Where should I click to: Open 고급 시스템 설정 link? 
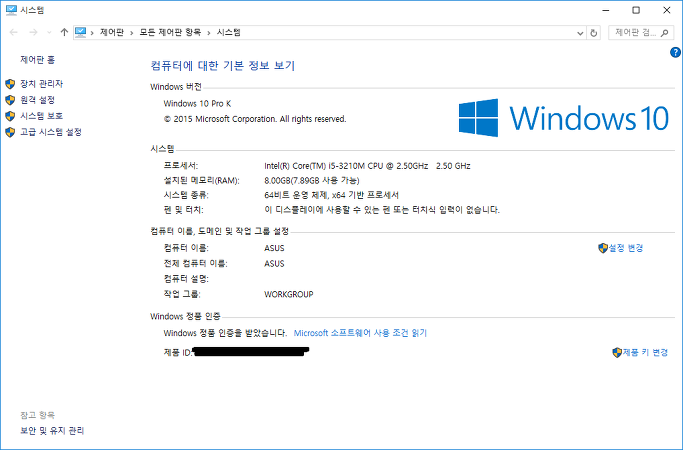(x=51, y=132)
